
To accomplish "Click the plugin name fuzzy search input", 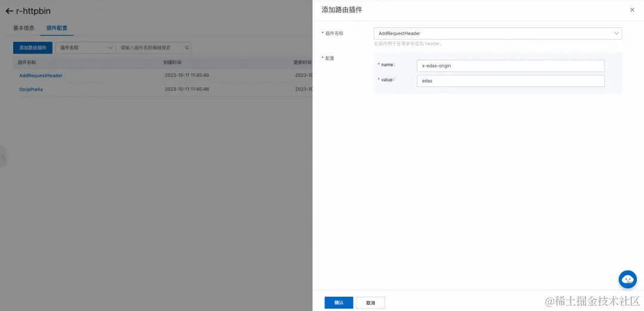I will (154, 48).
